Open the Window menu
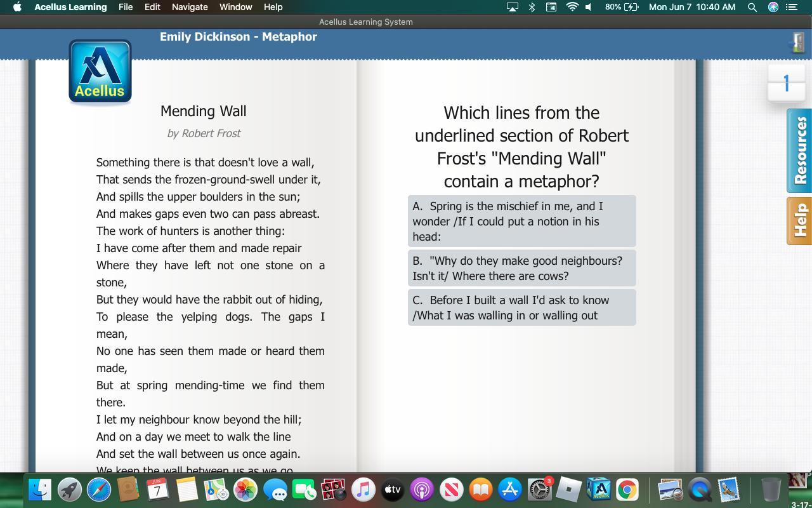 tap(236, 7)
